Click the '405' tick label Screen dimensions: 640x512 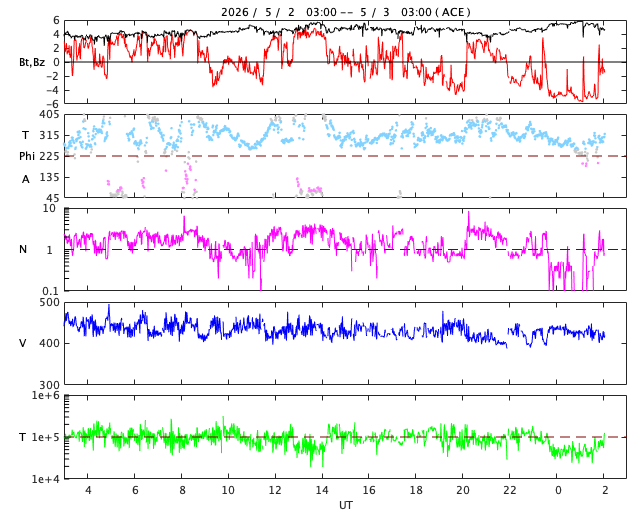coord(49,115)
